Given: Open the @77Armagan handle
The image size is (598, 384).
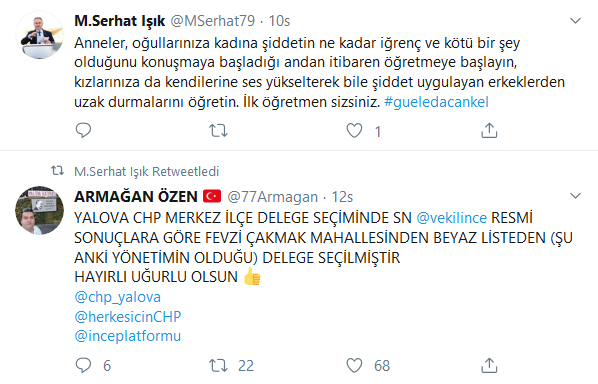Looking at the screenshot, I should (x=273, y=197).
